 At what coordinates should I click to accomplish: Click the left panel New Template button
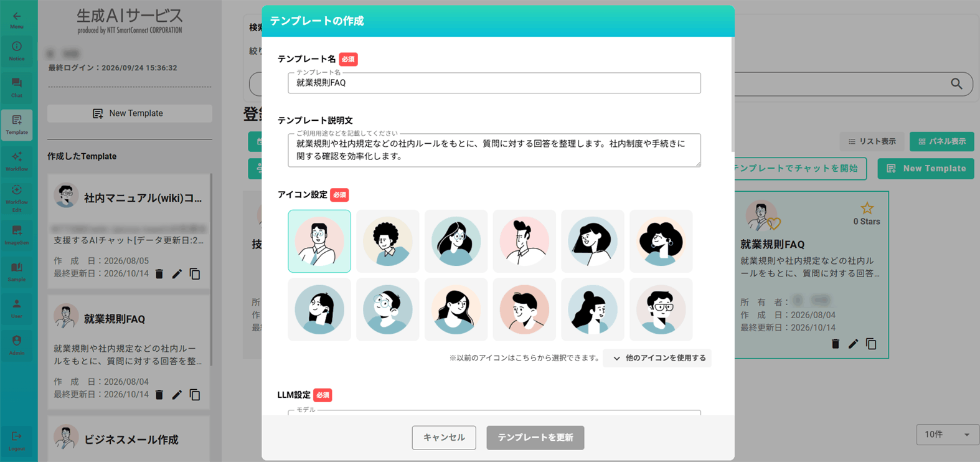pyautogui.click(x=130, y=113)
